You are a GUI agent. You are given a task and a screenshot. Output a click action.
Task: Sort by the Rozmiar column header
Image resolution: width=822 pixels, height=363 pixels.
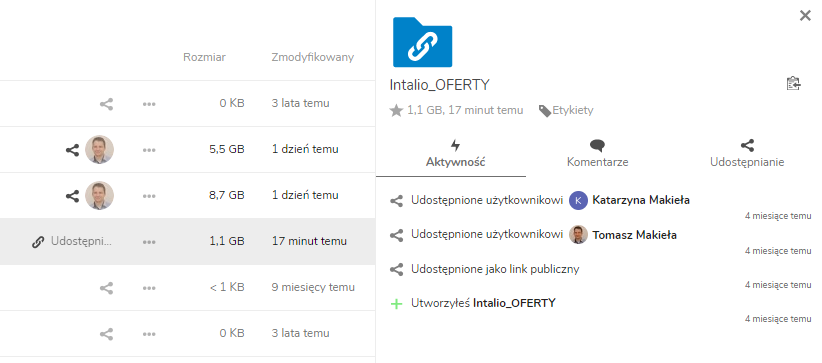(x=204, y=57)
